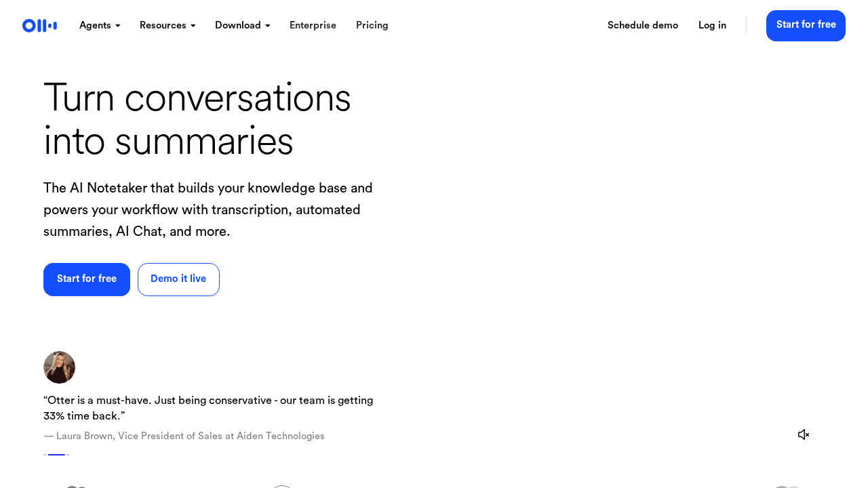Open the Download dropdown menu
Screen dimensions: 868x488
[x=242, y=26]
